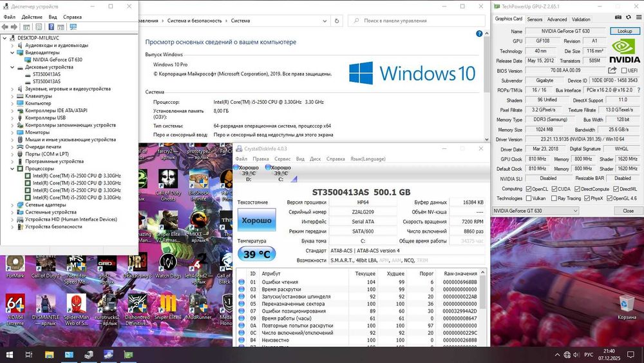
Task: Open the GPU selection dropdown in GPU-Z
Action: tap(536, 210)
